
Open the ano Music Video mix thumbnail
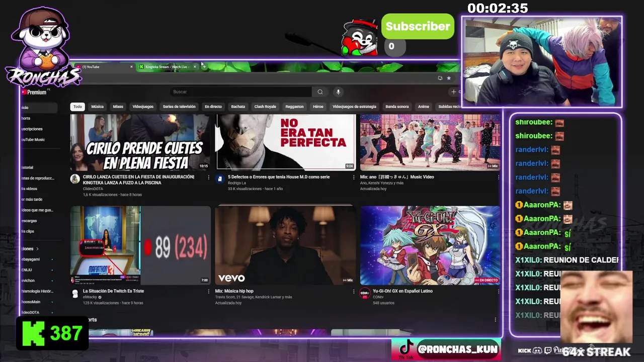tap(430, 142)
